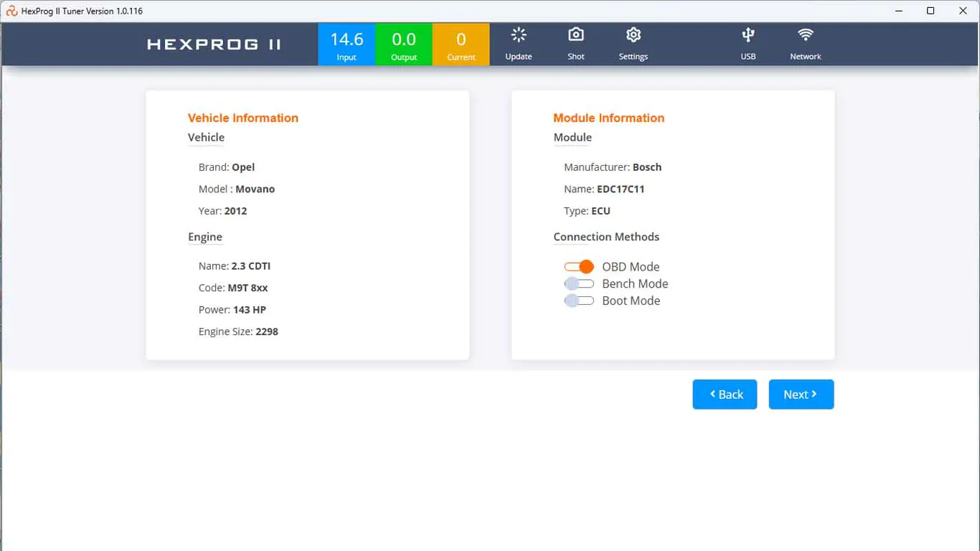Enable the Boot Mode switch
Image resolution: width=980 pixels, height=551 pixels.
pyautogui.click(x=579, y=301)
